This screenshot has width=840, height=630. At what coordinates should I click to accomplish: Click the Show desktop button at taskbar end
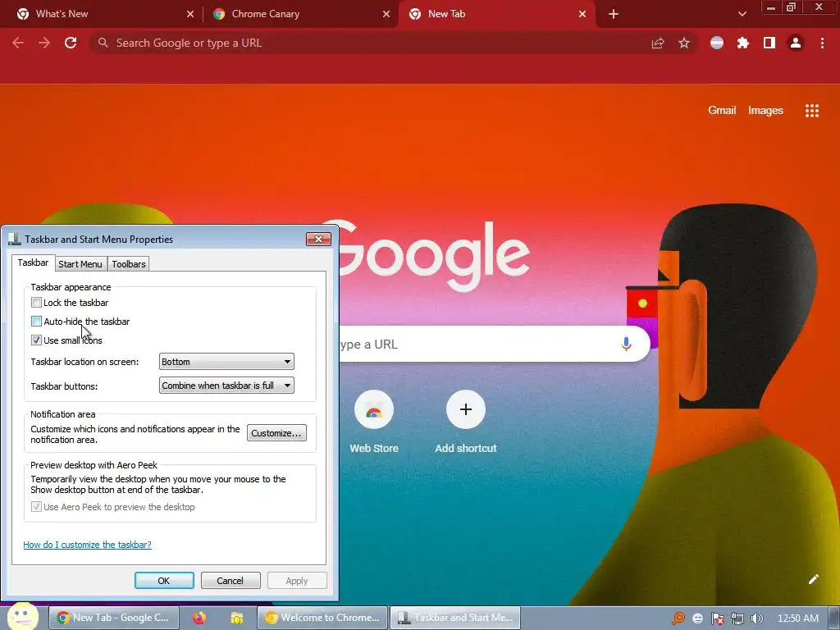tap(834, 618)
